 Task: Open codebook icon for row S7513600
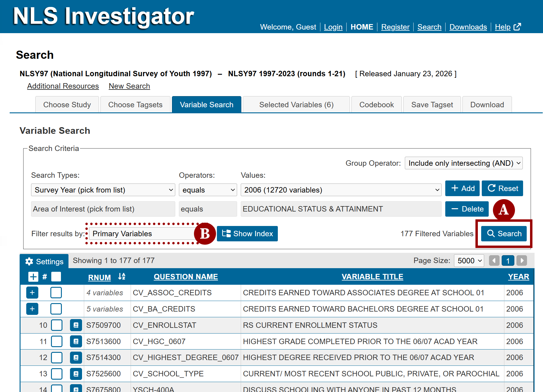76,341
